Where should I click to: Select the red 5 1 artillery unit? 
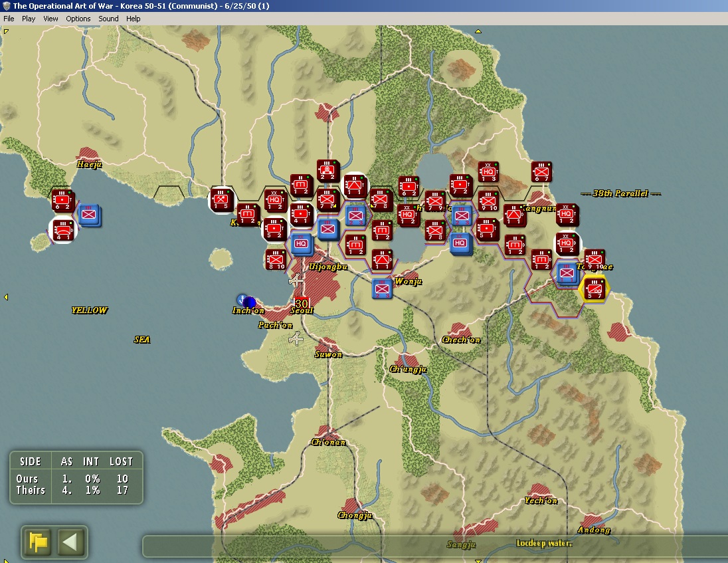487,229
